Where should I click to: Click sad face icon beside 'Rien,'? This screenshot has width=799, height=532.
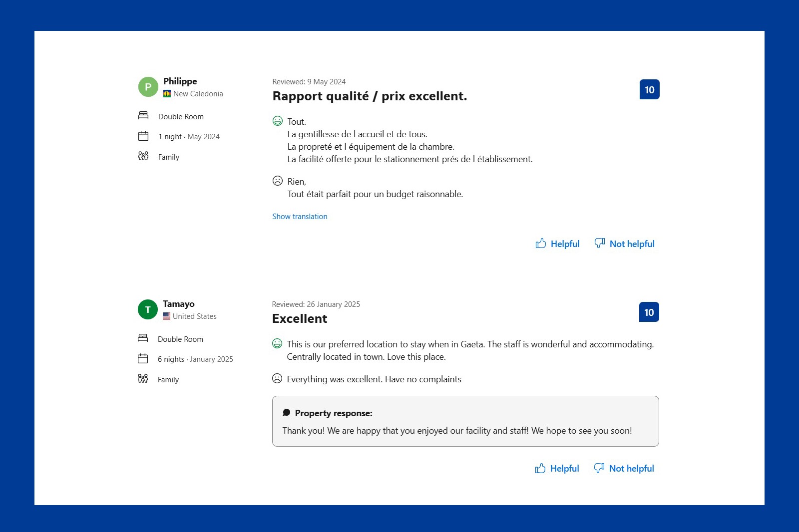point(278,181)
